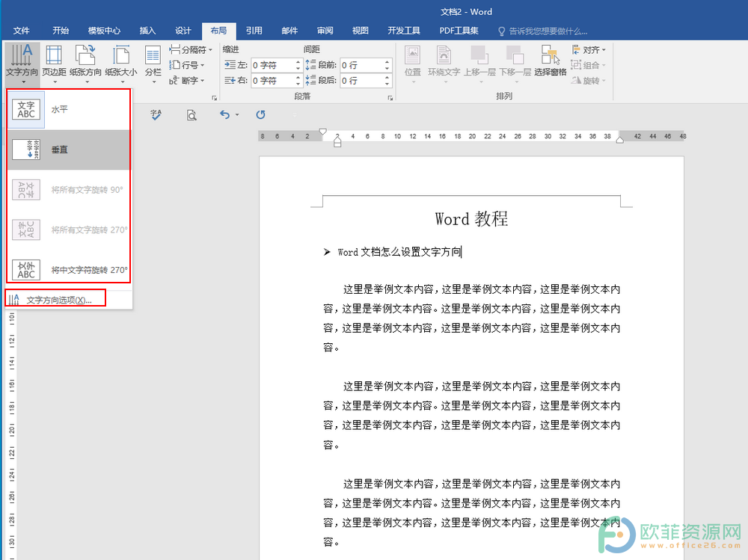Click the right indent (右) input field
Viewport: 748px width, 560px height.
coord(272,81)
